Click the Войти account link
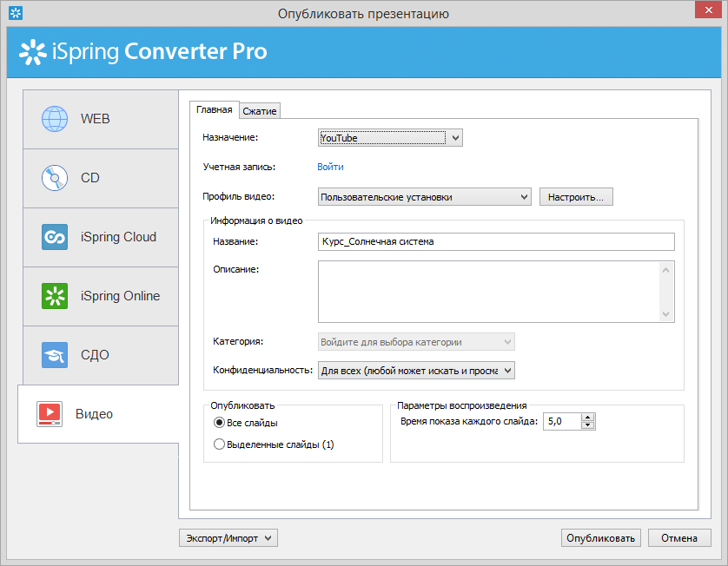The width and height of the screenshot is (728, 566). [330, 167]
